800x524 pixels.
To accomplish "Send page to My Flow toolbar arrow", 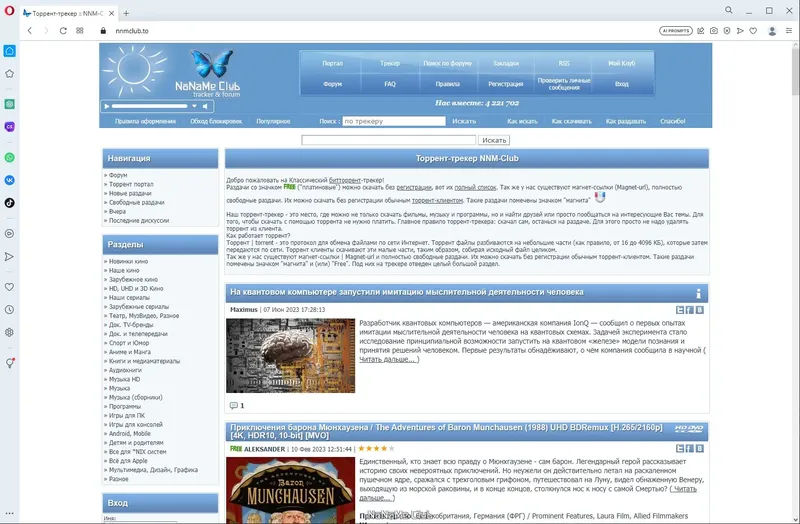I will (x=740, y=31).
